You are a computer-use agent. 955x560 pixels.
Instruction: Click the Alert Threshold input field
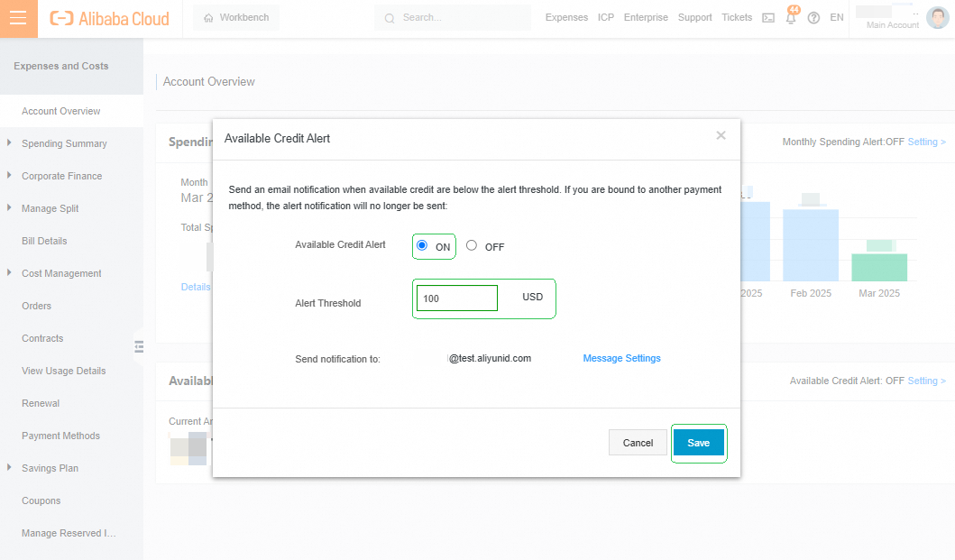pos(457,298)
